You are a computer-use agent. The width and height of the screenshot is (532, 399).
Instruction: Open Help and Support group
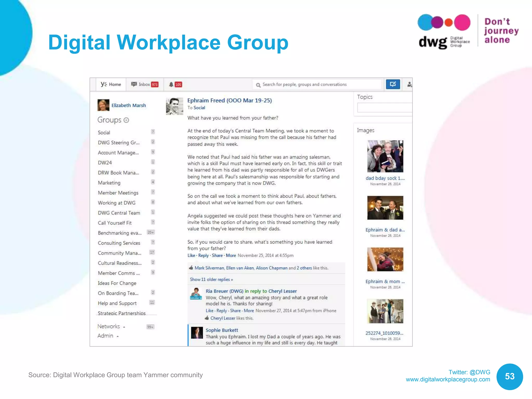pos(117,303)
